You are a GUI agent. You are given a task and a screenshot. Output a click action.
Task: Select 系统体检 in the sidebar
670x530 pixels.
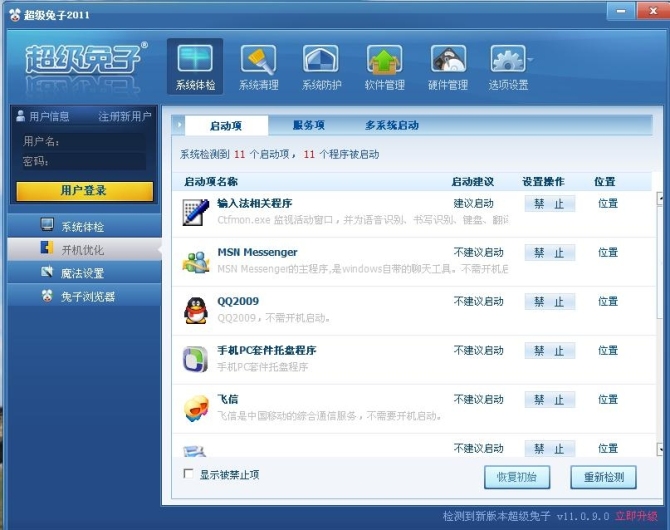tap(84, 226)
